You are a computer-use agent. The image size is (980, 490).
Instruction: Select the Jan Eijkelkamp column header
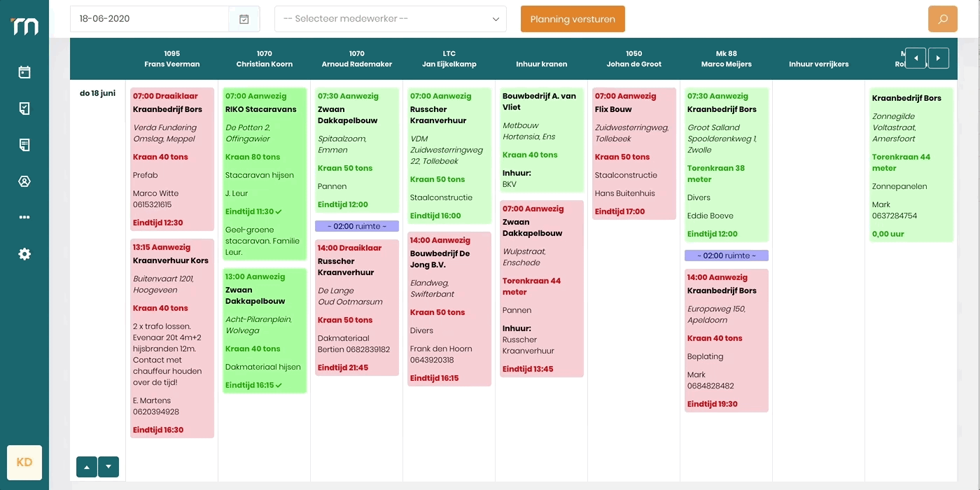click(449, 59)
